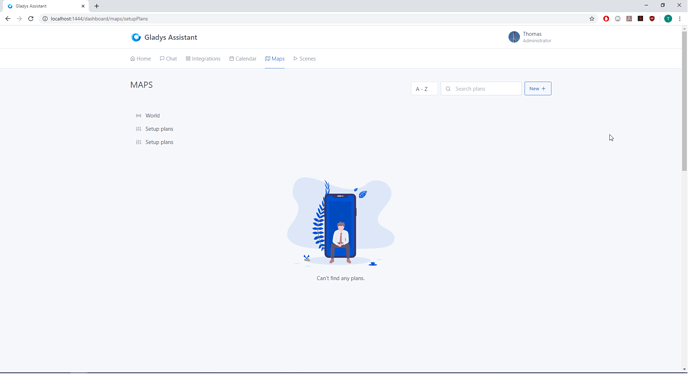Open Thomas user avatar menu

(514, 37)
